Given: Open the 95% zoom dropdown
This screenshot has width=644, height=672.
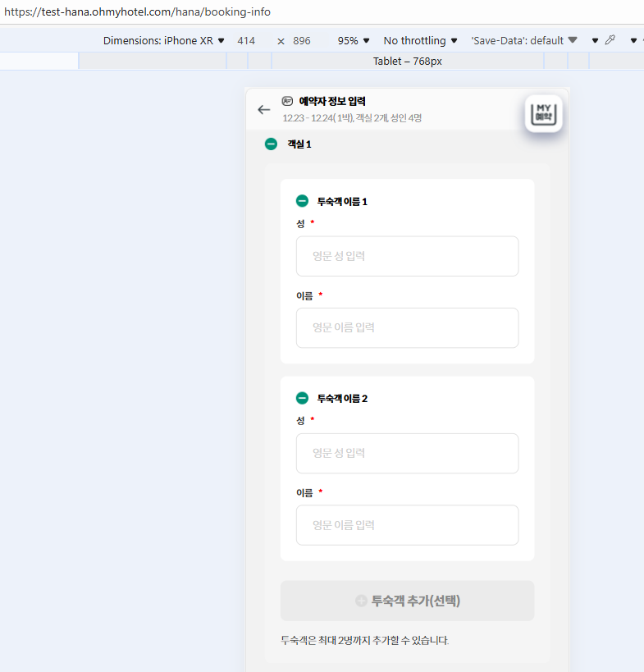Looking at the screenshot, I should tap(354, 41).
